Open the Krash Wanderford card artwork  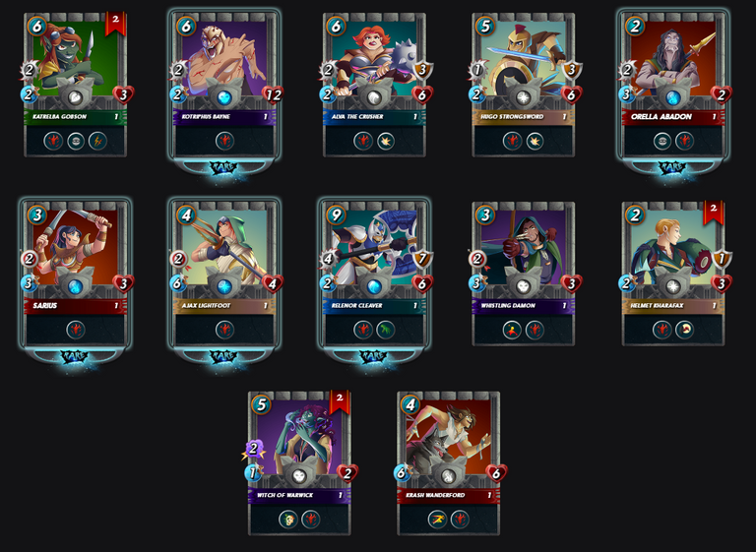click(x=449, y=434)
